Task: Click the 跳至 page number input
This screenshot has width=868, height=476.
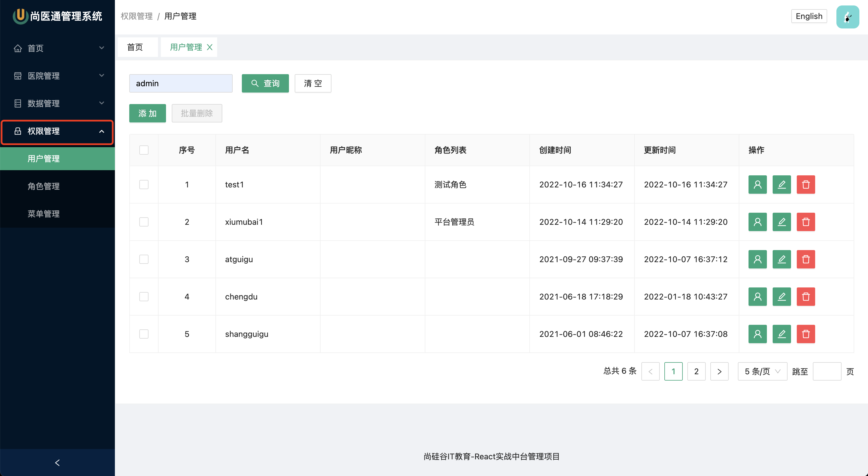Action: click(x=827, y=371)
